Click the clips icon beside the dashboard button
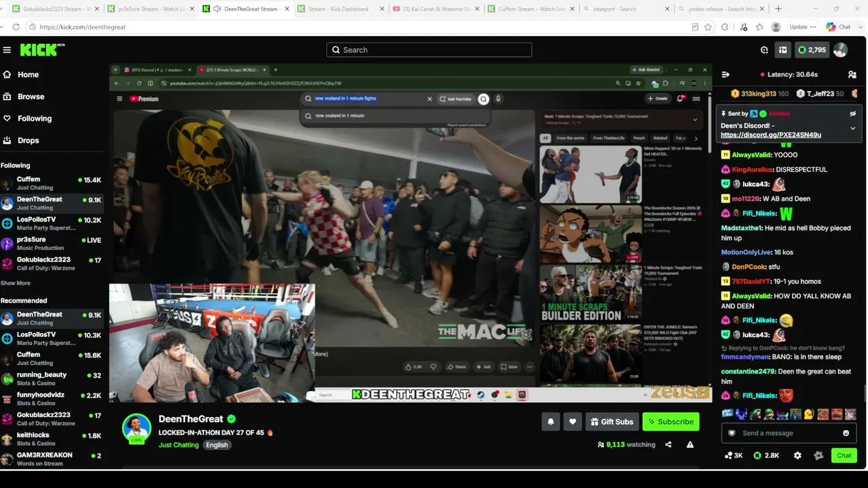Image resolution: width=868 pixels, height=488 pixels. [764, 50]
